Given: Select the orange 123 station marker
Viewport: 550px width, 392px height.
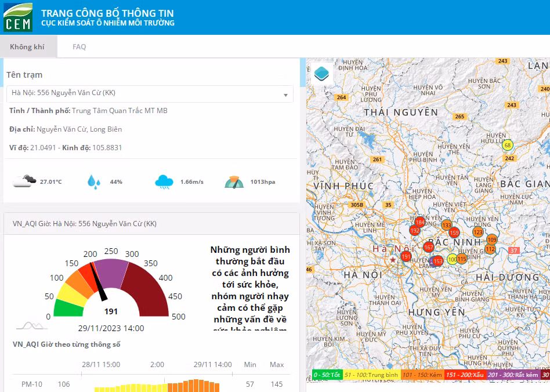Looking at the screenshot, I should (x=477, y=232).
